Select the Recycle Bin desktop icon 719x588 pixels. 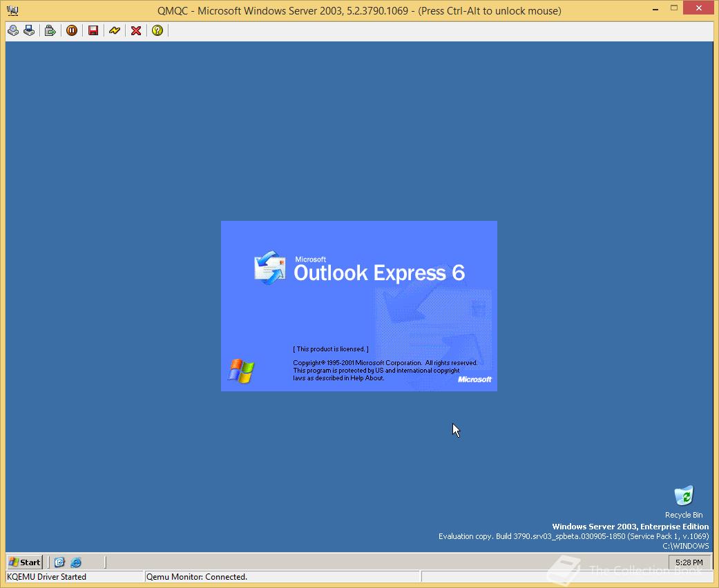[x=684, y=502]
